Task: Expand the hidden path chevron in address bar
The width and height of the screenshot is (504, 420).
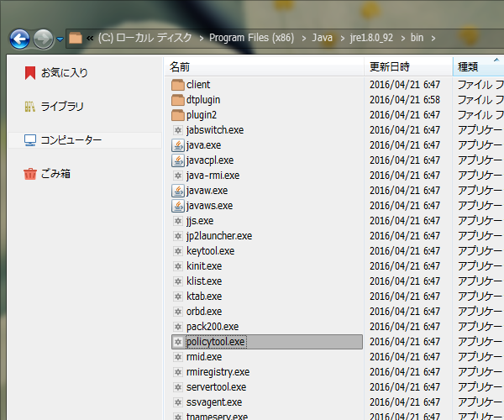Action: (90, 39)
